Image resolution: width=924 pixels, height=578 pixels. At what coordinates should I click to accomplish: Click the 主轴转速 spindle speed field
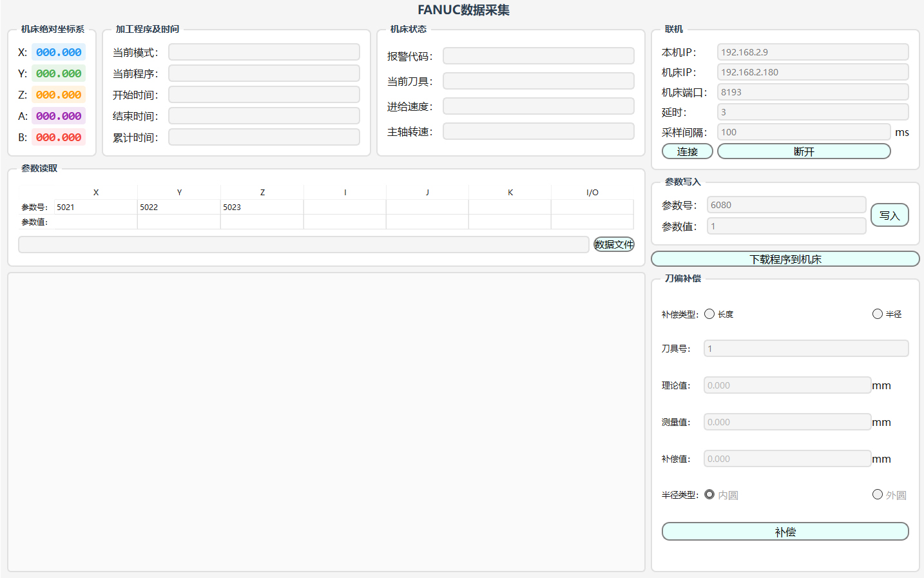tap(538, 131)
